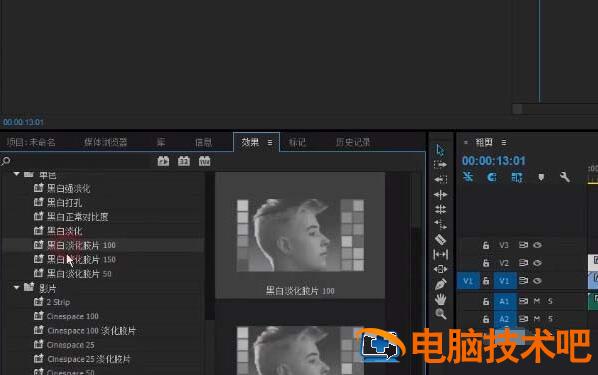
Task: Select the 黑白正常对比度 preset
Action: point(77,217)
